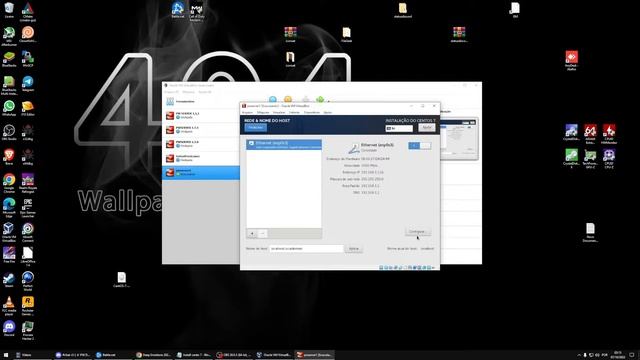640x360 pixels.
Task: Open Arquivo menu in VM window
Action: coord(247,112)
